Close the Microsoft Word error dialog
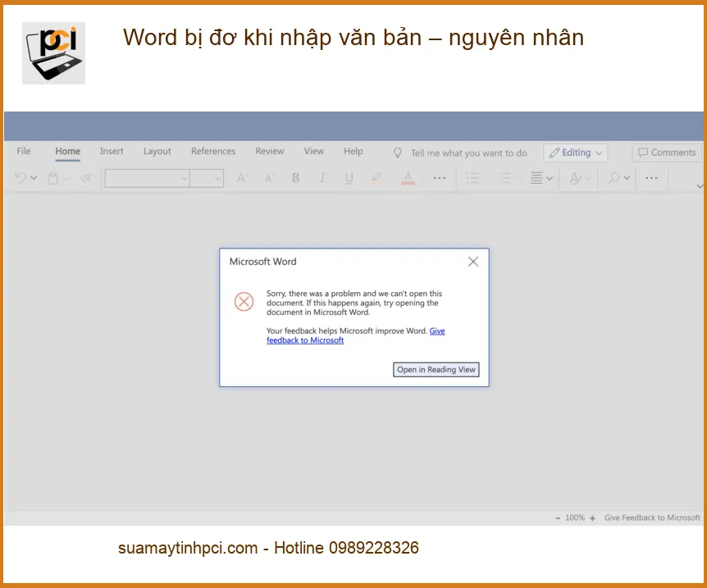This screenshot has height=588, width=707. click(473, 262)
